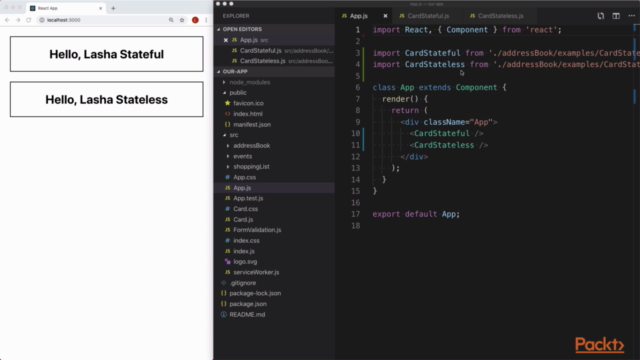Viewport: 640px width, 360px height.
Task: Click the browser forward arrow
Action: coord(18,20)
